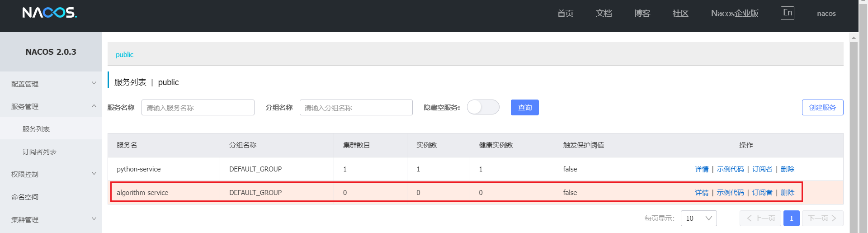Image resolution: width=868 pixels, height=233 pixels.
Task: Expand the 配置管理 sidebar menu
Action: 51,84
